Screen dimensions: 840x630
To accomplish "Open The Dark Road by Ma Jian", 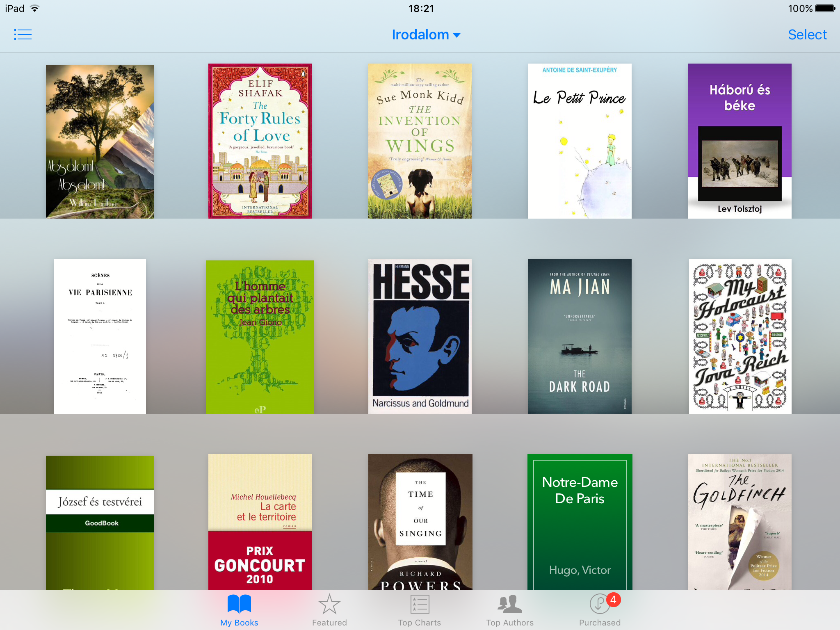I will 580,336.
